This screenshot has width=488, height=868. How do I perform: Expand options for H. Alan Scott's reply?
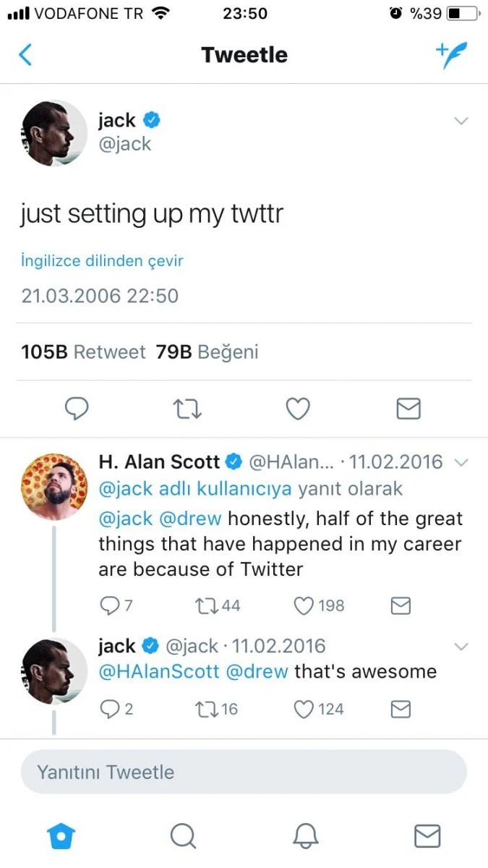point(461,461)
